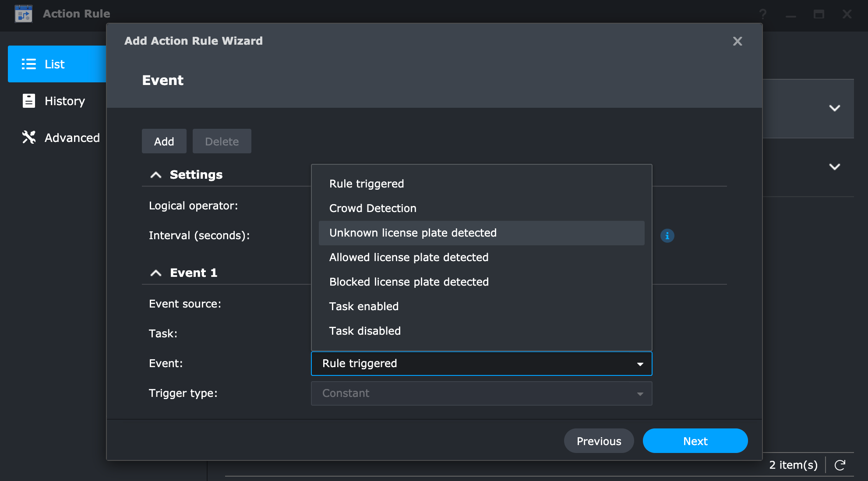Go back with the Previous button

[599, 441]
